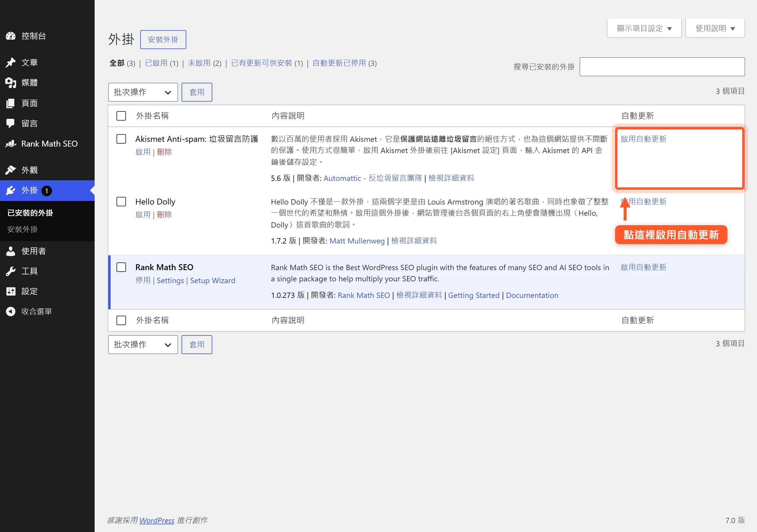Delete Hello Dolly via 刪除 link
Image resolution: width=757 pixels, height=532 pixels.
pos(164,215)
